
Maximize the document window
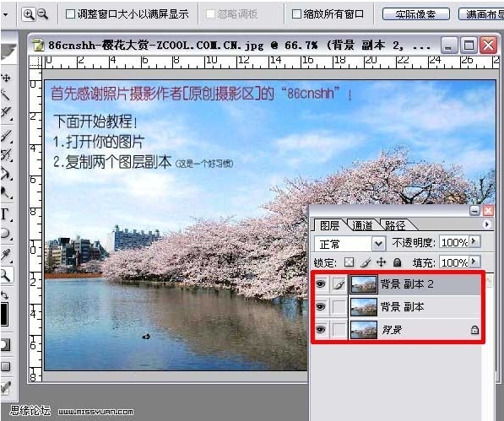pos(469,46)
